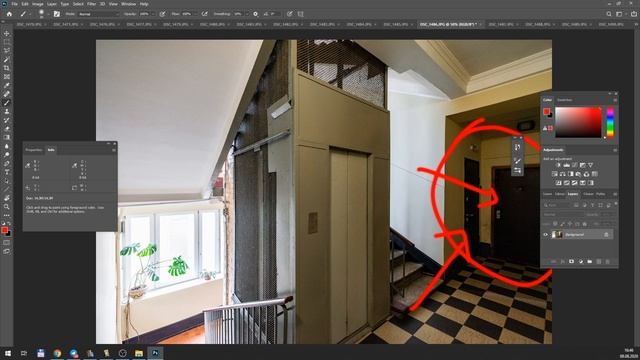This screenshot has width=640, height=360.
Task: Toggle Quick Mask mode
Action: [7, 242]
